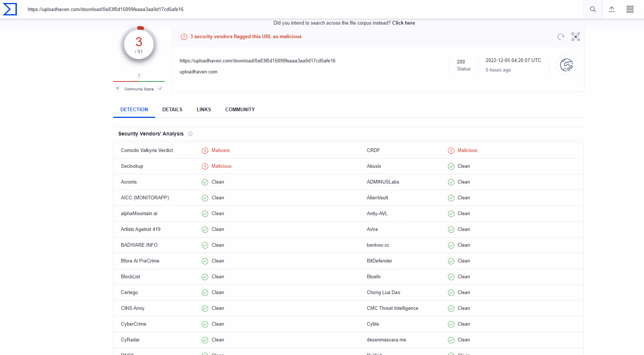Follow the 'Click here' file corpus link
The width and height of the screenshot is (644, 355).
point(403,23)
